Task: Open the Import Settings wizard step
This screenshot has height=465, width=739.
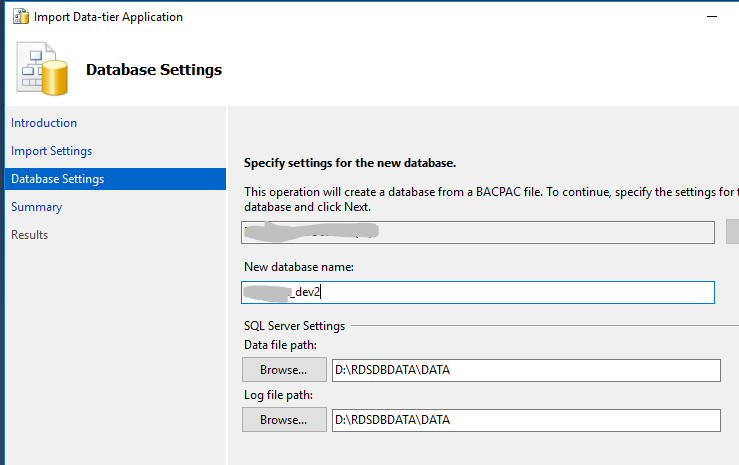Action: [x=51, y=151]
